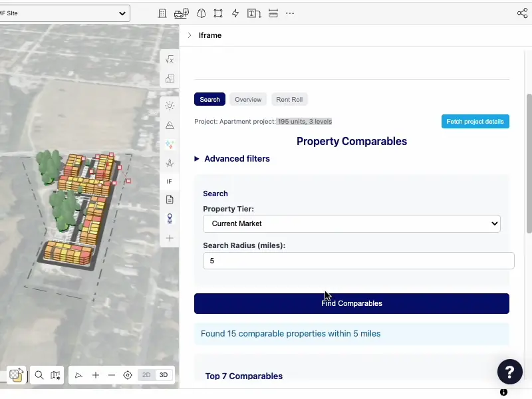Select the IF iframe panel in the sidebar
Screen dimensions: 532x399
(170, 181)
